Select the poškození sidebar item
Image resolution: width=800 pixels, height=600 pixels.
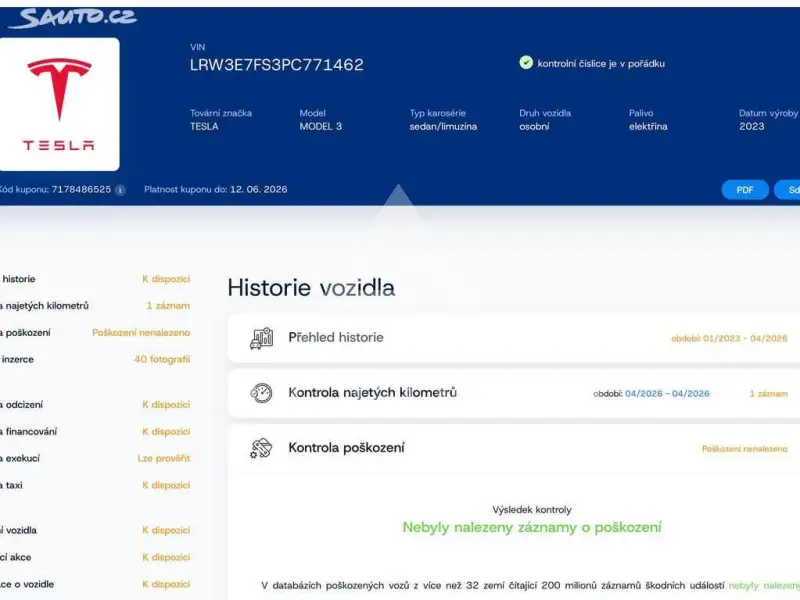click(x=95, y=333)
